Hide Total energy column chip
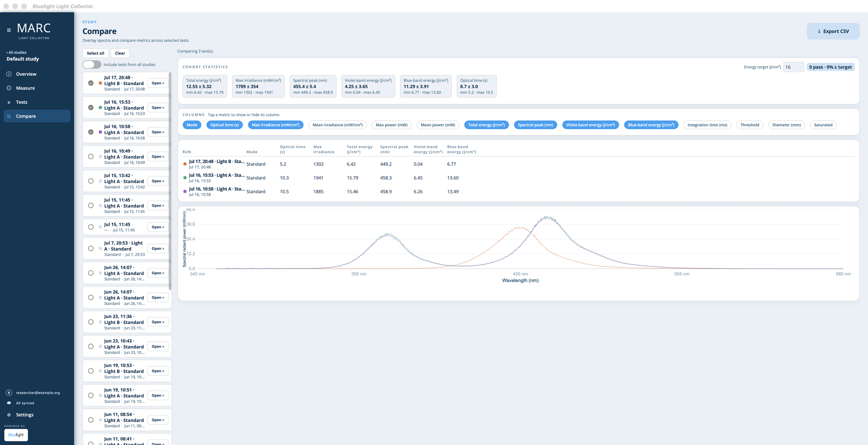The height and width of the screenshot is (445, 868). coord(486,125)
